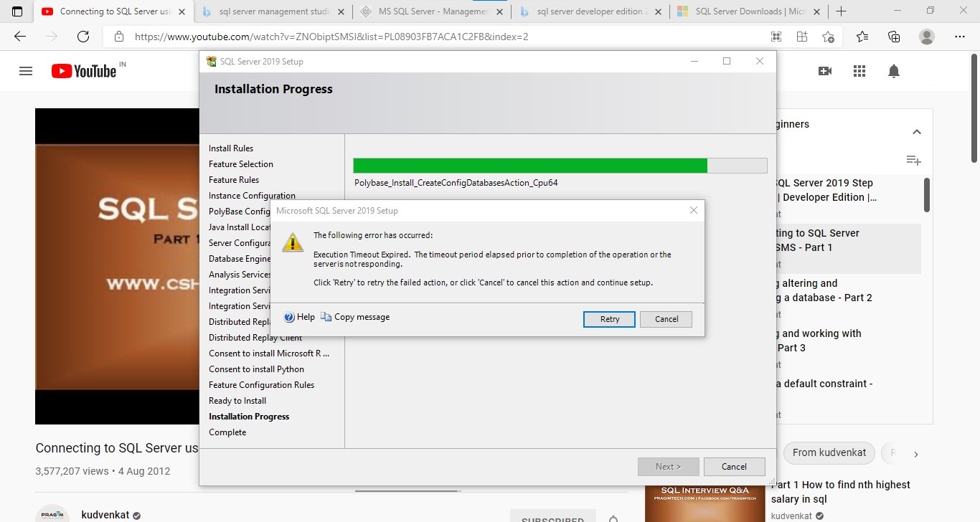This screenshot has width=980, height=522.
Task: Click Retry in the error dialog
Action: tap(609, 319)
